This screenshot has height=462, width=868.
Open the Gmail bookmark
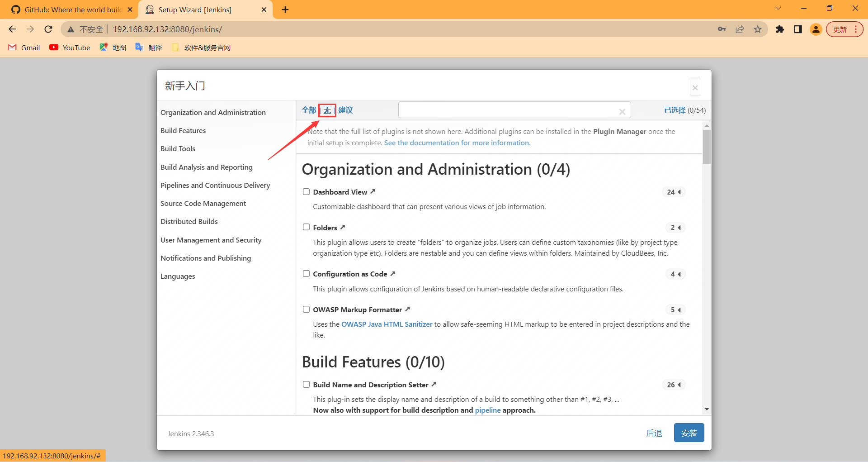click(24, 48)
